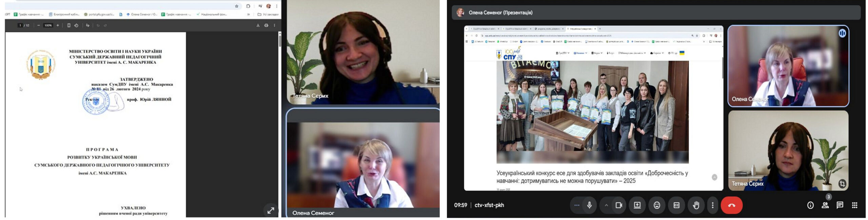Zoom in on the PDF with plus
Image resolution: width=868 pixels, height=220 pixels.
point(58,25)
